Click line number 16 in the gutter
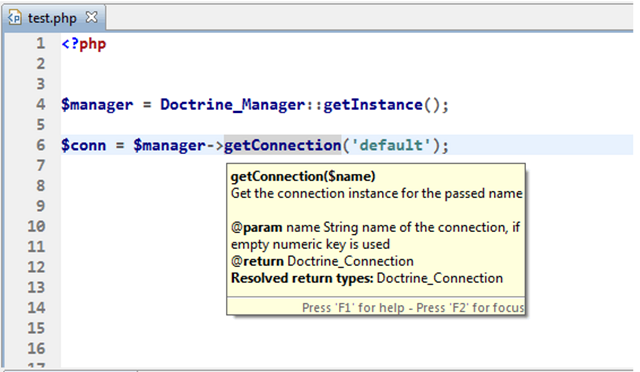This screenshot has width=640, height=372. point(36,348)
